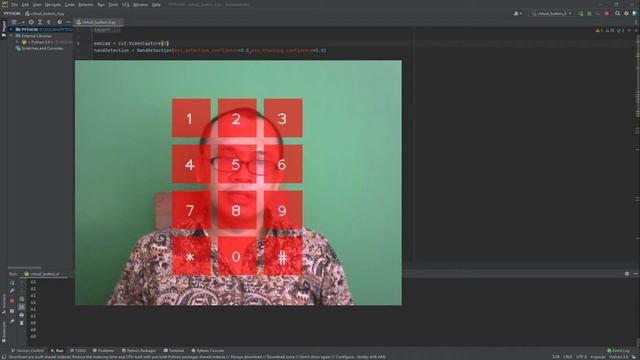640x360 pixels.
Task: Open Version Control tool window
Action: point(27,351)
